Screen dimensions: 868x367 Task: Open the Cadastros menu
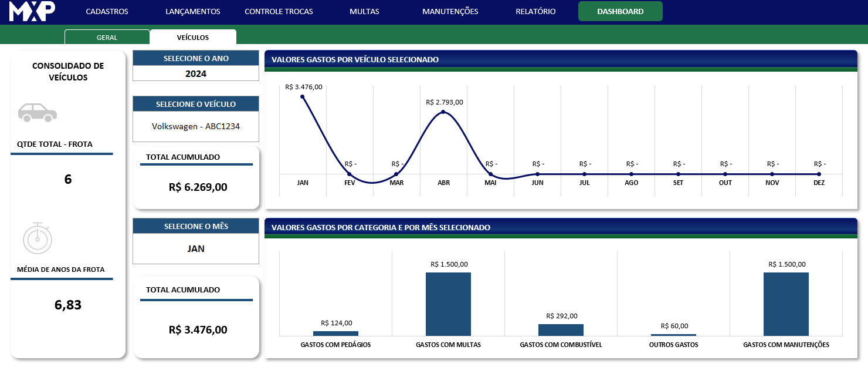click(107, 11)
